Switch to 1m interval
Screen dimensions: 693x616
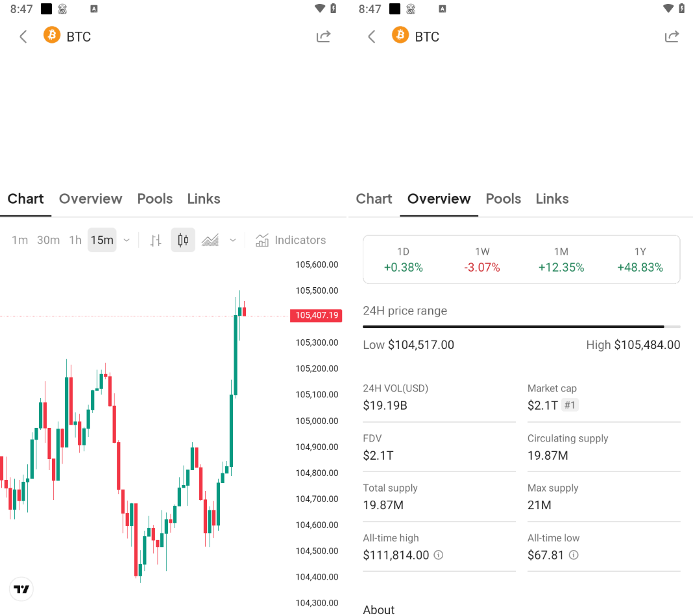click(19, 240)
